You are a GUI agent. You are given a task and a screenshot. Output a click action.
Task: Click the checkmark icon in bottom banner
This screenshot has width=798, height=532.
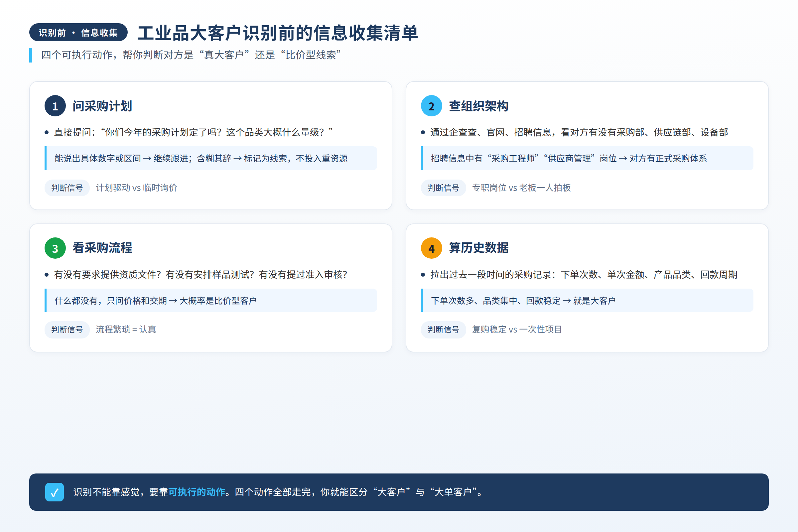coord(54,492)
